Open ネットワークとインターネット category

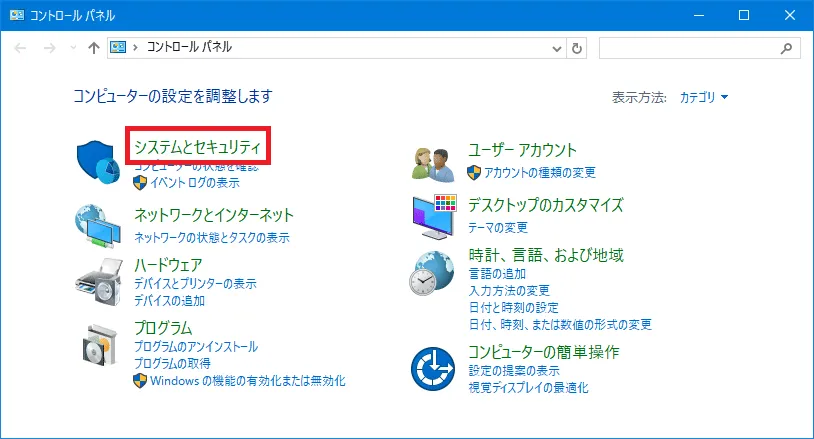click(x=214, y=215)
